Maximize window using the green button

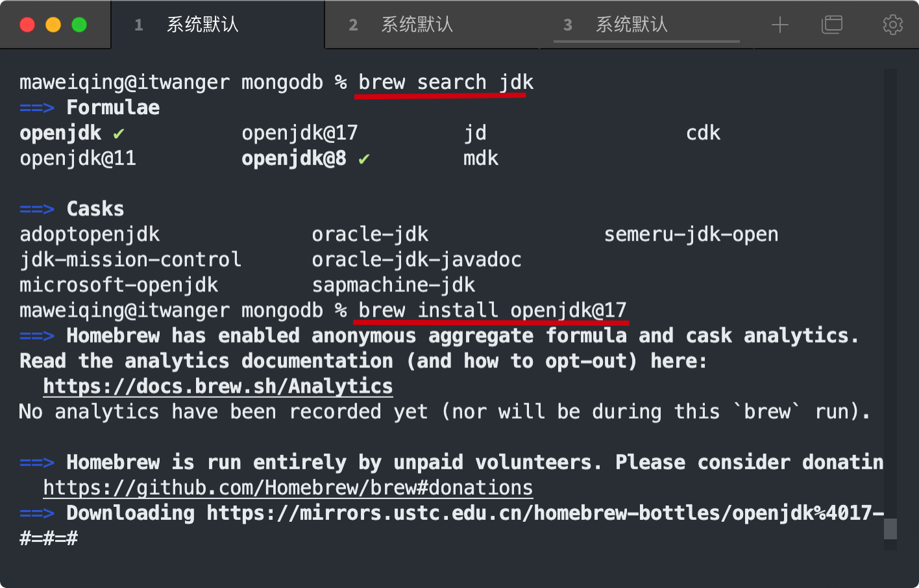pos(79,25)
